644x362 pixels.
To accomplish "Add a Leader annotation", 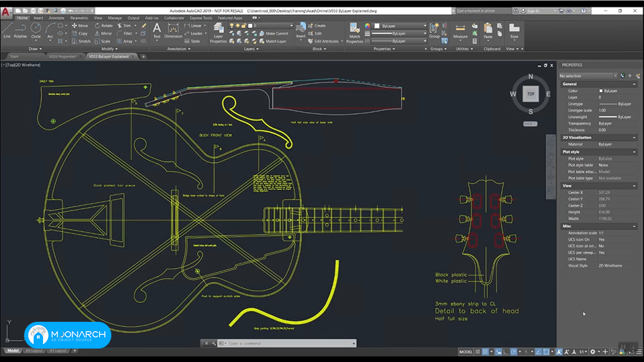I will click(193, 34).
